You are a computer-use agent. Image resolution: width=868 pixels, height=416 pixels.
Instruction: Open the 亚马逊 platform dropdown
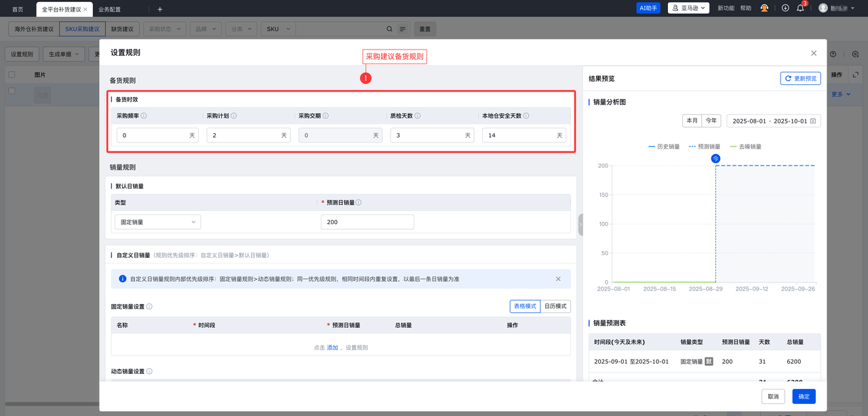(x=688, y=8)
